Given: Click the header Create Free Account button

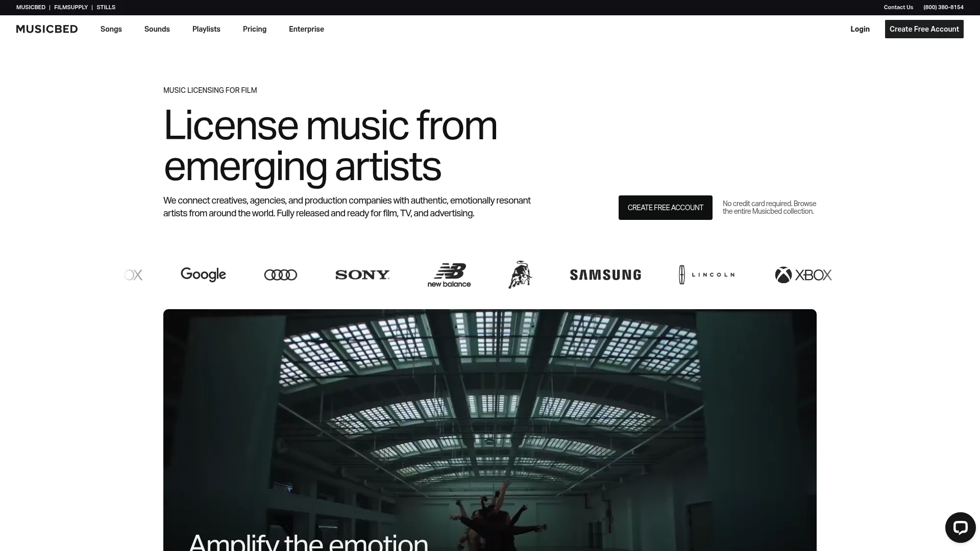Looking at the screenshot, I should click(924, 29).
